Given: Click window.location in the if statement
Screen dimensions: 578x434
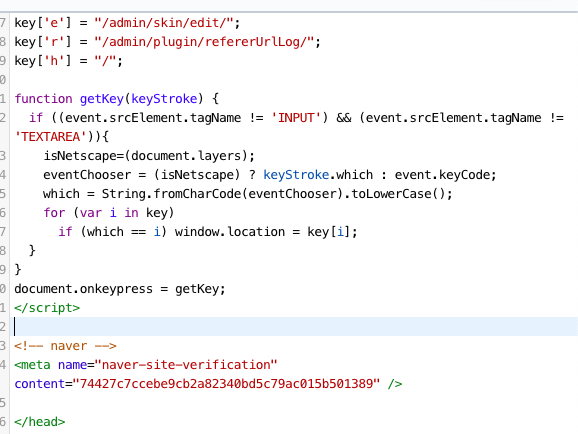Looking at the screenshot, I should [230, 232].
